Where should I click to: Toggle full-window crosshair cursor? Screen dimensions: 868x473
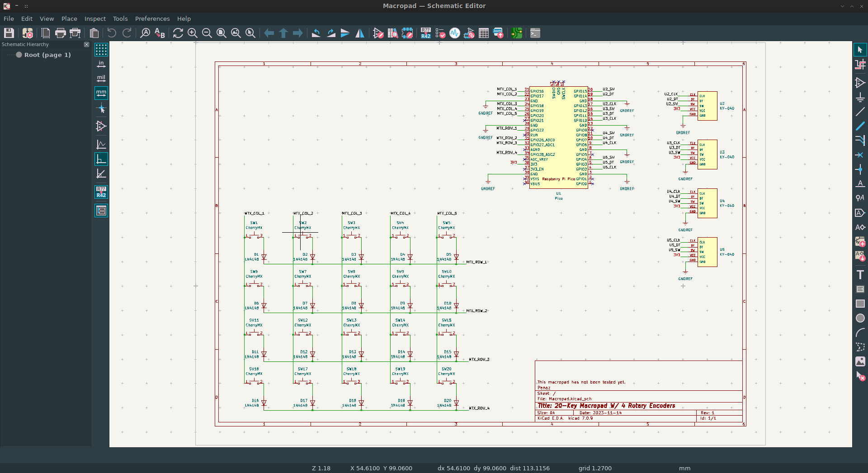[101, 108]
